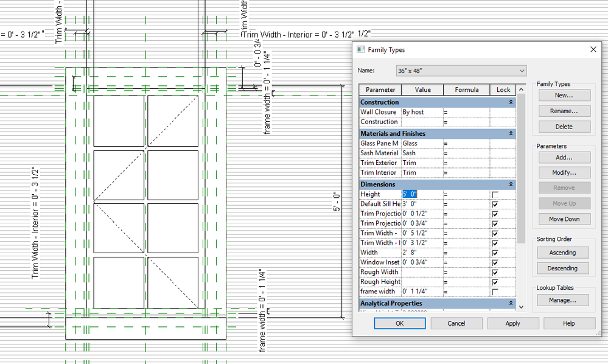The width and height of the screenshot is (608, 364).
Task: Click the Move Down button
Action: (x=564, y=219)
